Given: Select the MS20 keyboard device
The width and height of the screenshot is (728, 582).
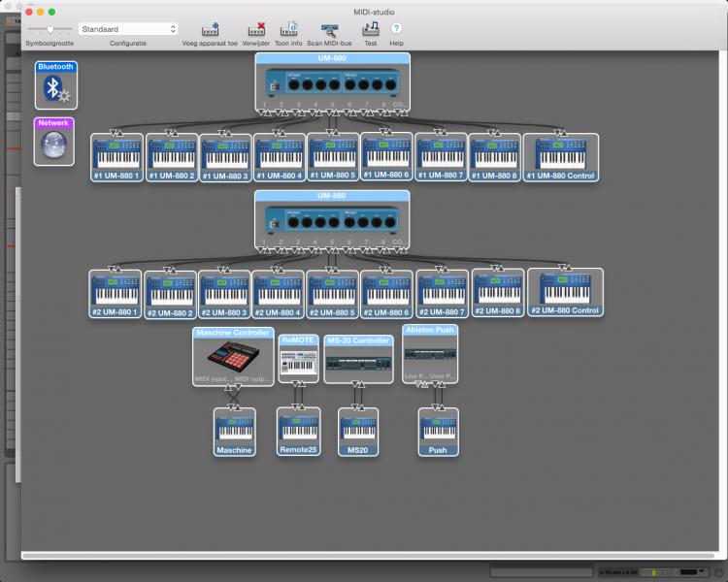Looking at the screenshot, I should pos(358,433).
